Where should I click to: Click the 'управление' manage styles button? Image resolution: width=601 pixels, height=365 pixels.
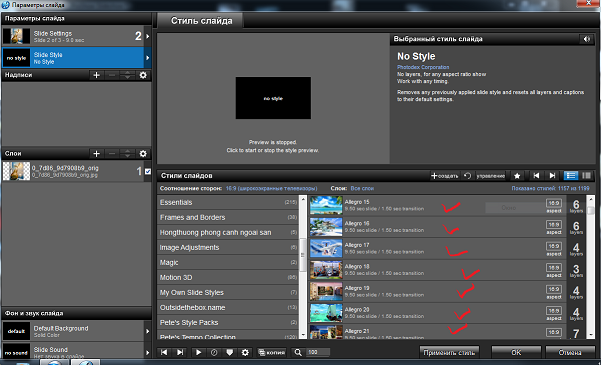[491, 176]
